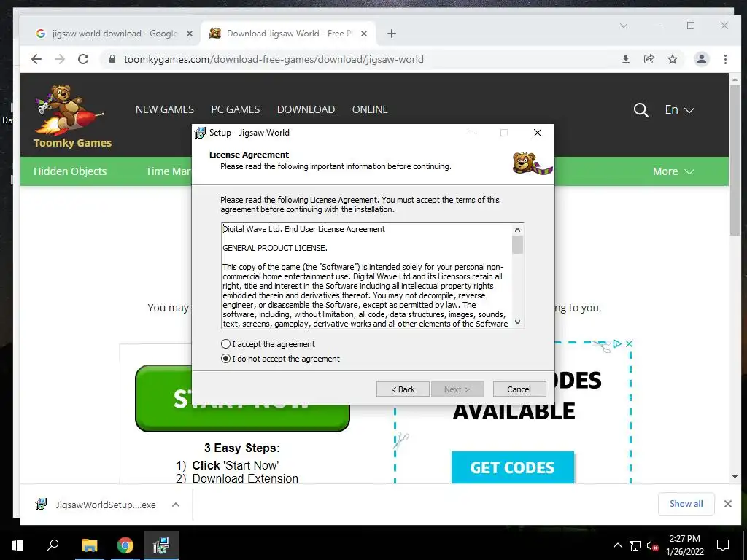Select 'I accept the agreement' radio button

(226, 344)
